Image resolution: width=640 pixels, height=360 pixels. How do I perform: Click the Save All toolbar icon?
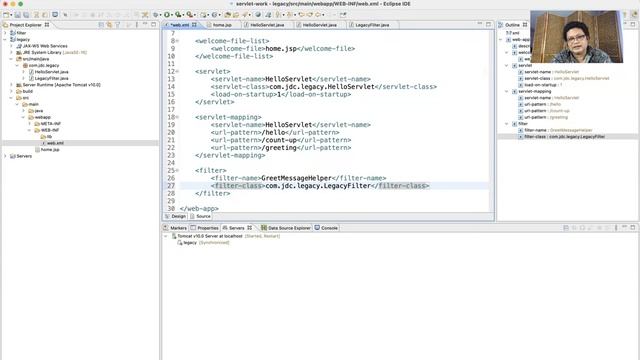coord(26,15)
